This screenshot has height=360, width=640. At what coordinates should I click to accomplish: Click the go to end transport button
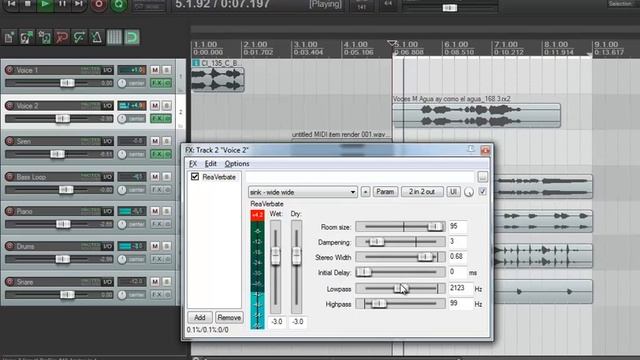click(79, 4)
